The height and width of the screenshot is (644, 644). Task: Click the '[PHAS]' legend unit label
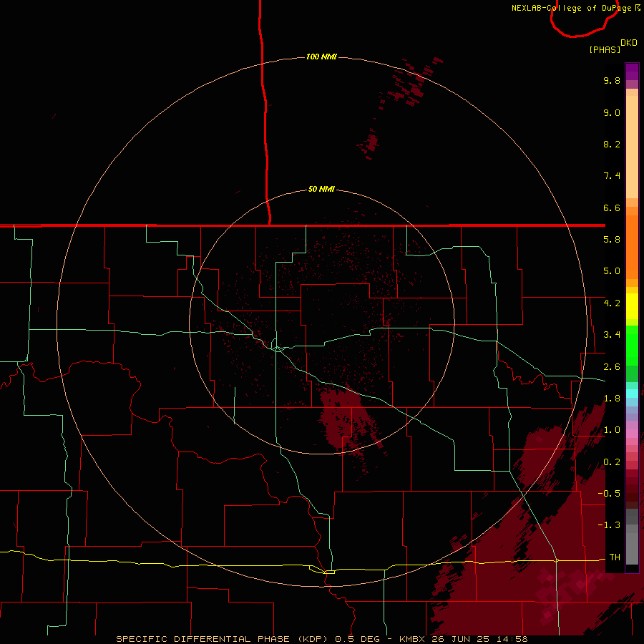pyautogui.click(x=605, y=49)
